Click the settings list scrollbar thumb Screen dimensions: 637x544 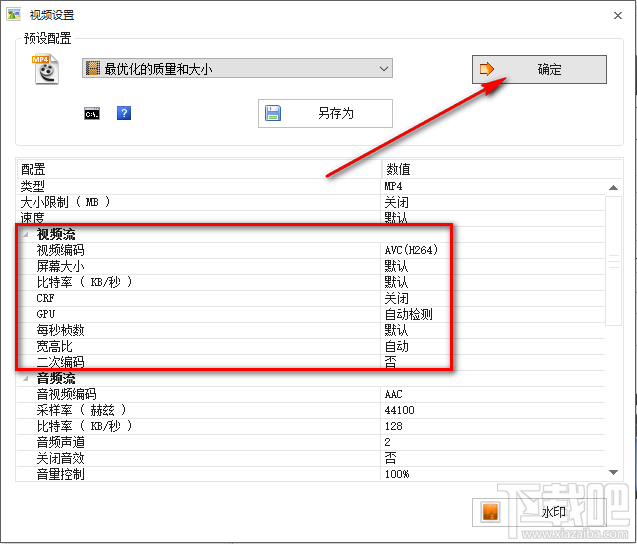pyautogui.click(x=613, y=261)
